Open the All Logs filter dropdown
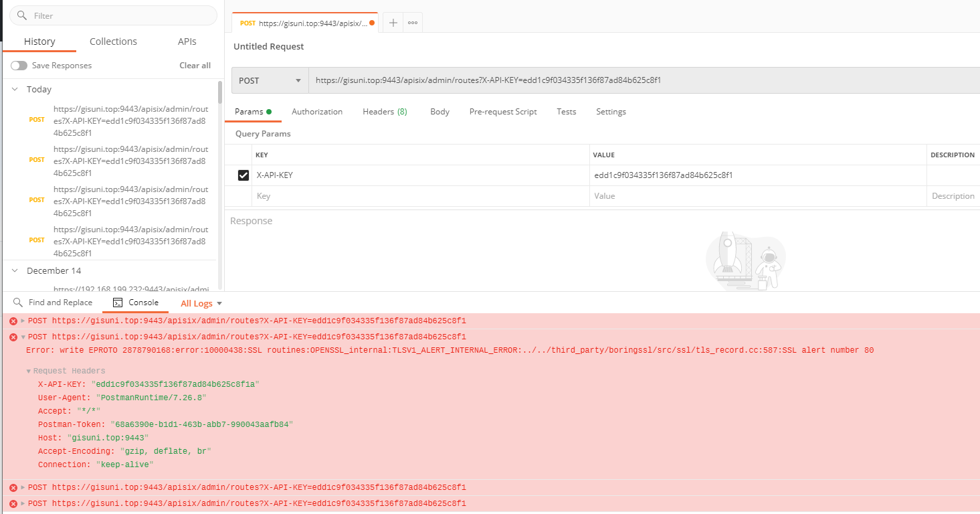 click(200, 303)
